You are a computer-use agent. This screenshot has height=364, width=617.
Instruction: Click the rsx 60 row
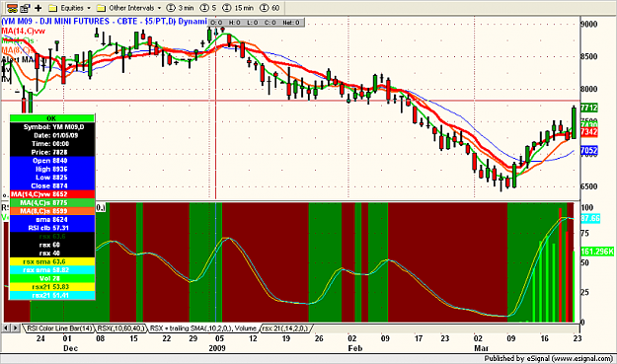click(52, 245)
